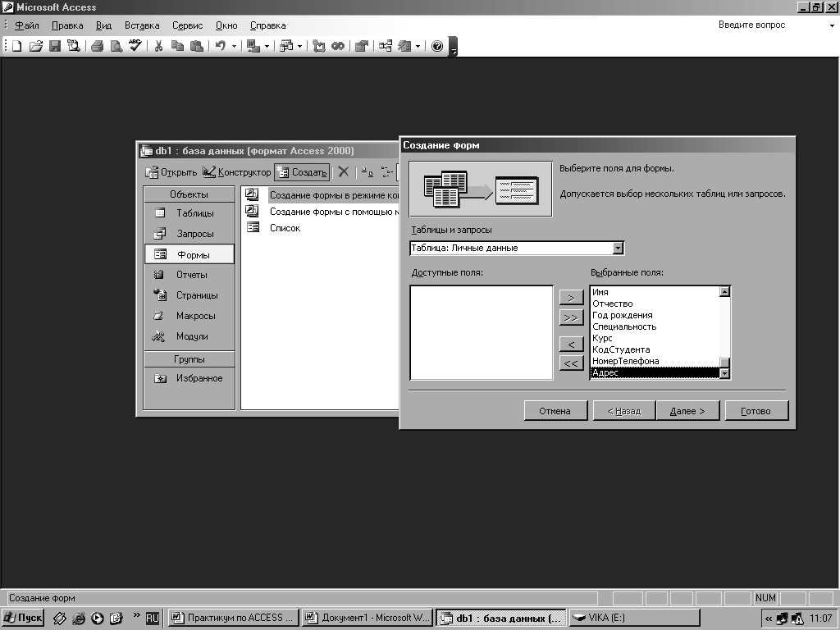Select Модули in the Objects panel
This screenshot has height=630, width=840.
189,336
